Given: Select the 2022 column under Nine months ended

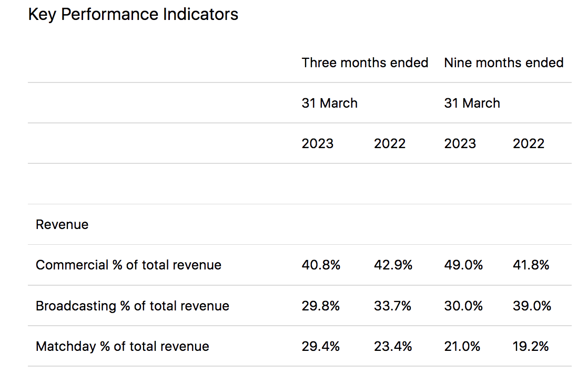Looking at the screenshot, I should [x=529, y=143].
